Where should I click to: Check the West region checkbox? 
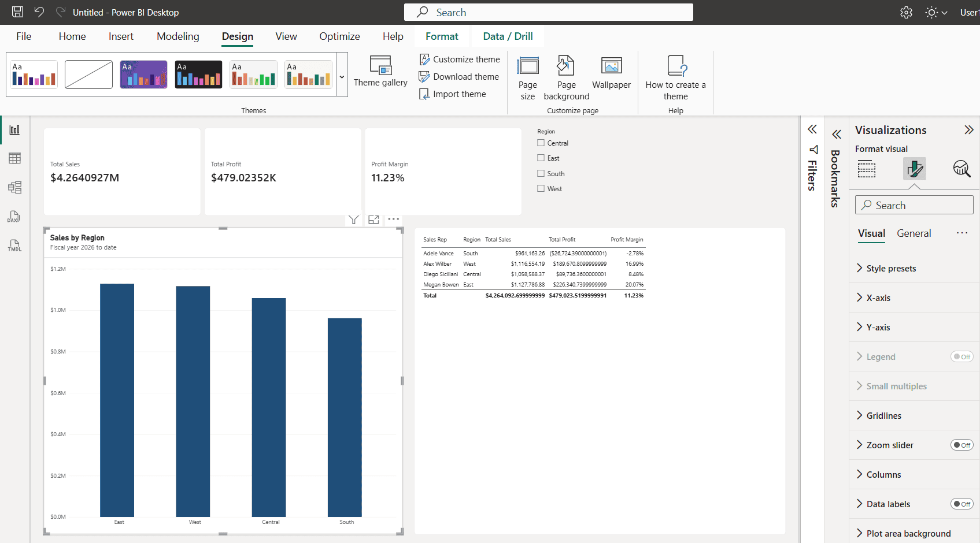(541, 188)
